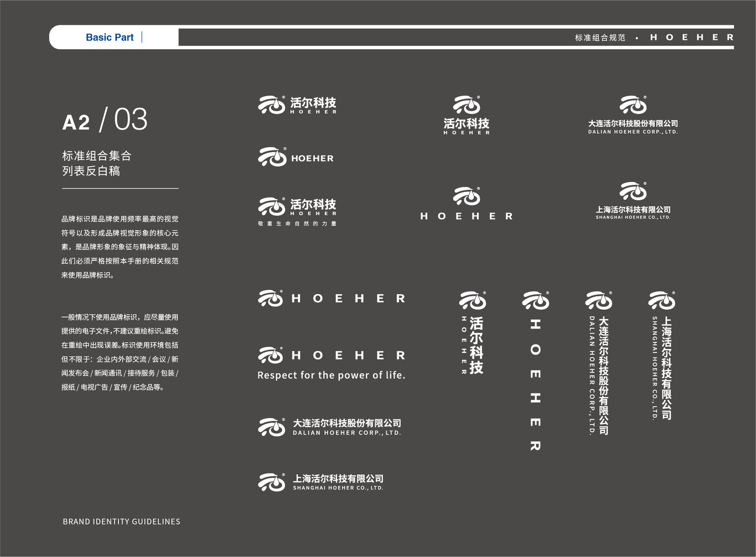Click the large vertical H O E H E R lettering

click(535, 384)
